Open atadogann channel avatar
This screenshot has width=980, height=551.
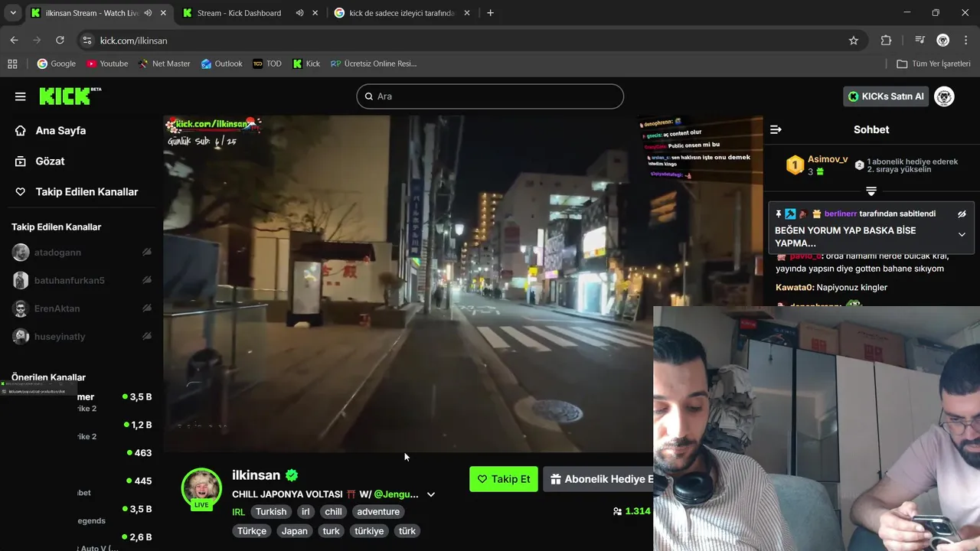(x=21, y=253)
